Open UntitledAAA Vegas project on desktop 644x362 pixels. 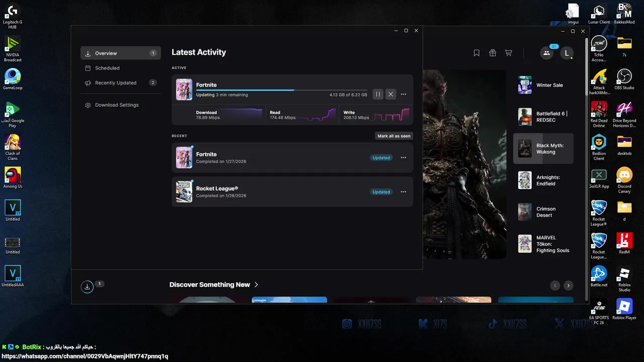tap(13, 277)
